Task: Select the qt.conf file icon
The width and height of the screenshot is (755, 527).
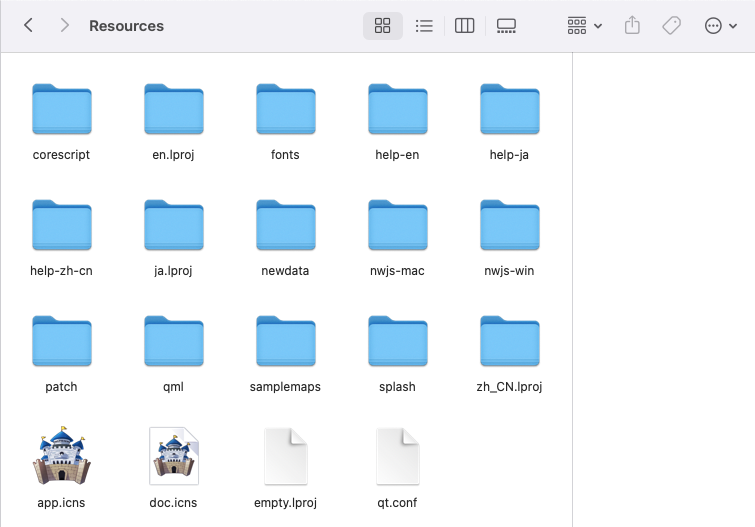Action: (398, 456)
